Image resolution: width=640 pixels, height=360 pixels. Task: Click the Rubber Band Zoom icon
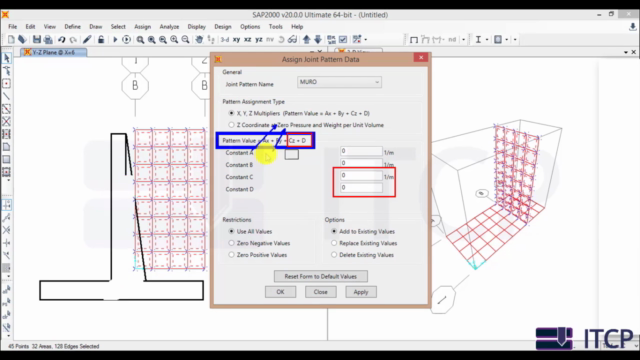[140, 39]
